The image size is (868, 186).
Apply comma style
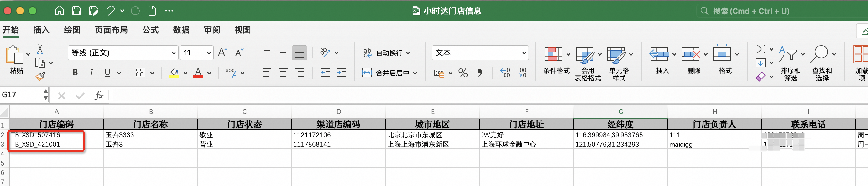[x=479, y=73]
